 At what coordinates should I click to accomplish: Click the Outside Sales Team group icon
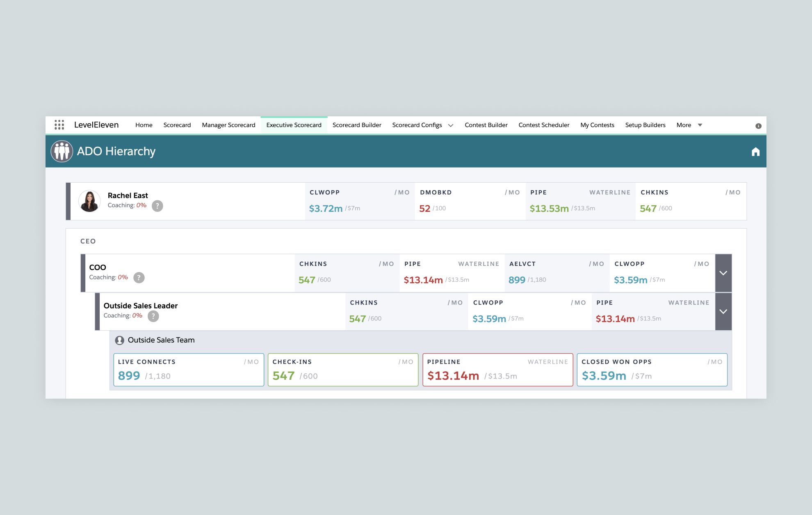(120, 339)
